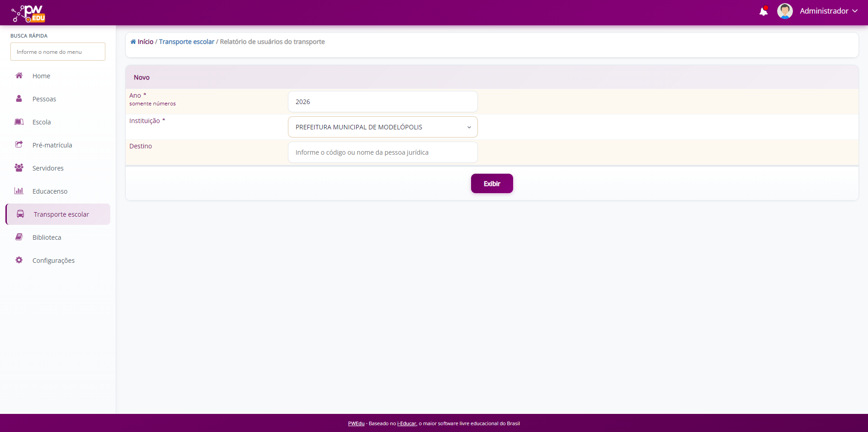The height and width of the screenshot is (432, 868).
Task: Go to Home in sidebar
Action: point(41,76)
